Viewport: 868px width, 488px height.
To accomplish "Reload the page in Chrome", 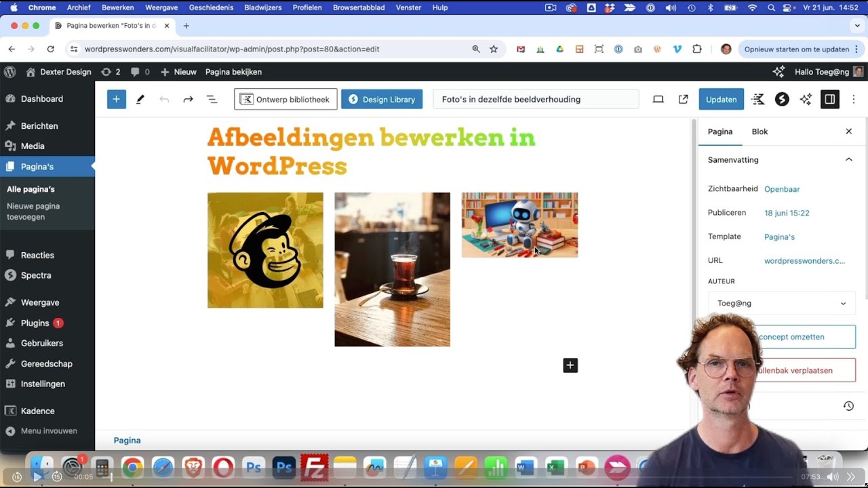I will (x=50, y=49).
